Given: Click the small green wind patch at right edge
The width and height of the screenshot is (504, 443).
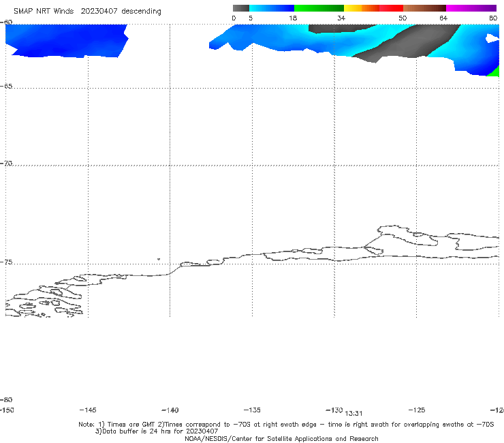Looking at the screenshot, I should pos(494,72).
